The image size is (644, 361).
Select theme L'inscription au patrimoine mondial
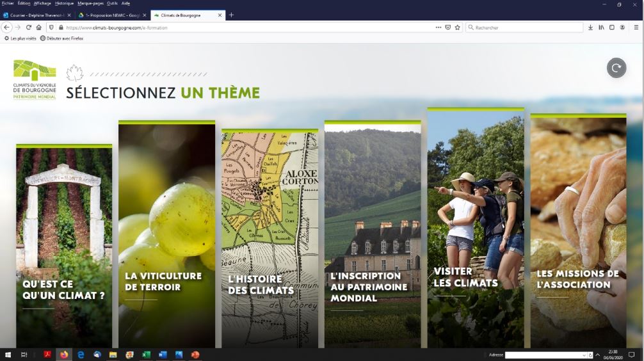point(373,234)
